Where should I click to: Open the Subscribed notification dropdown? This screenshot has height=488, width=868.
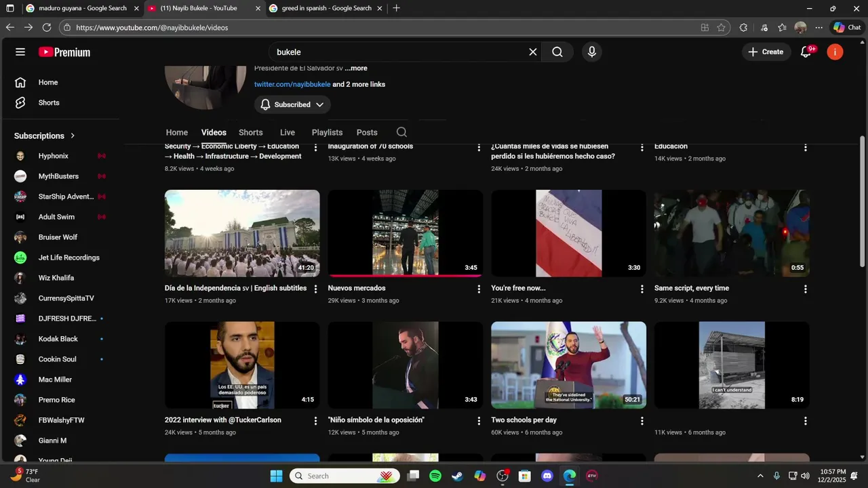pos(292,104)
